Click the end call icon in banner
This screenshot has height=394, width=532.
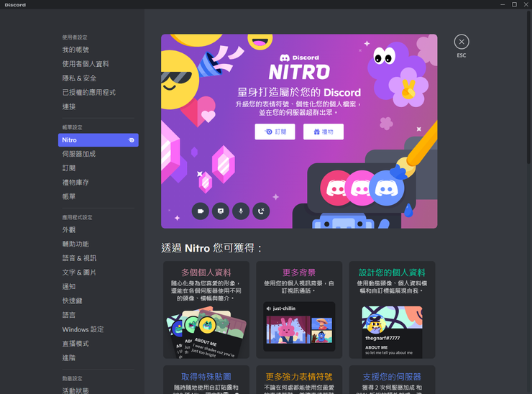[261, 211]
